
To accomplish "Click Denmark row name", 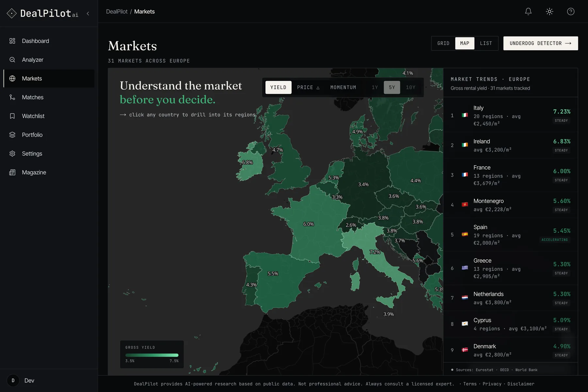I will click(x=484, y=346).
